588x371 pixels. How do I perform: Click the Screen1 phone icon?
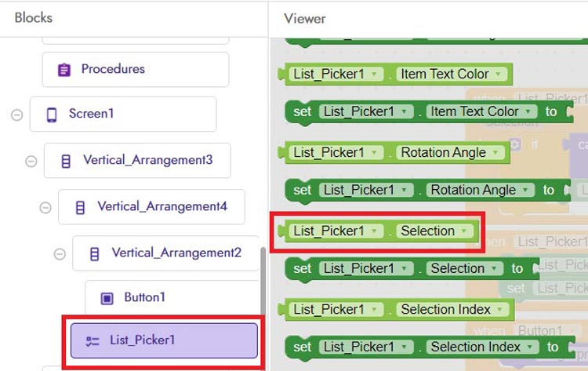pos(52,115)
